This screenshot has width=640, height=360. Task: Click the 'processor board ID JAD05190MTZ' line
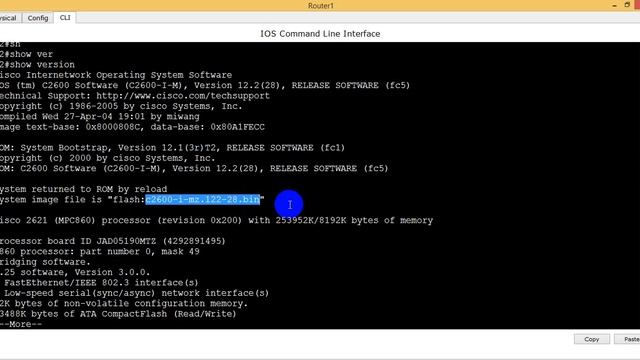pos(113,241)
